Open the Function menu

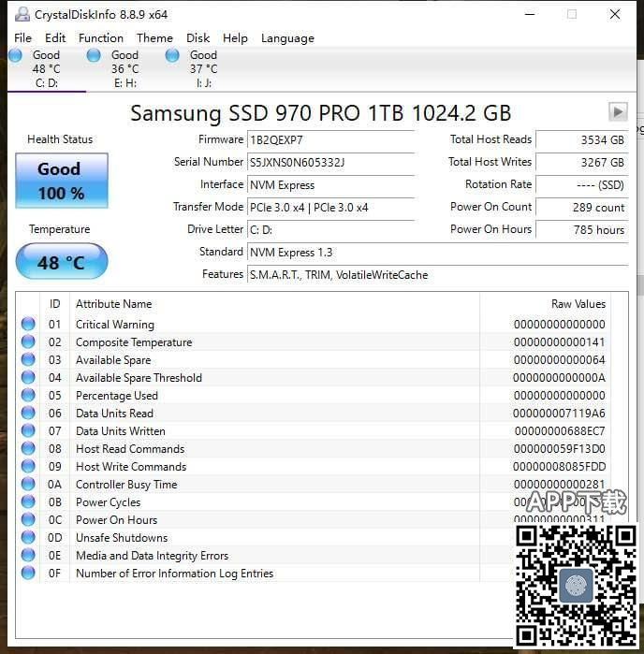[x=101, y=38]
